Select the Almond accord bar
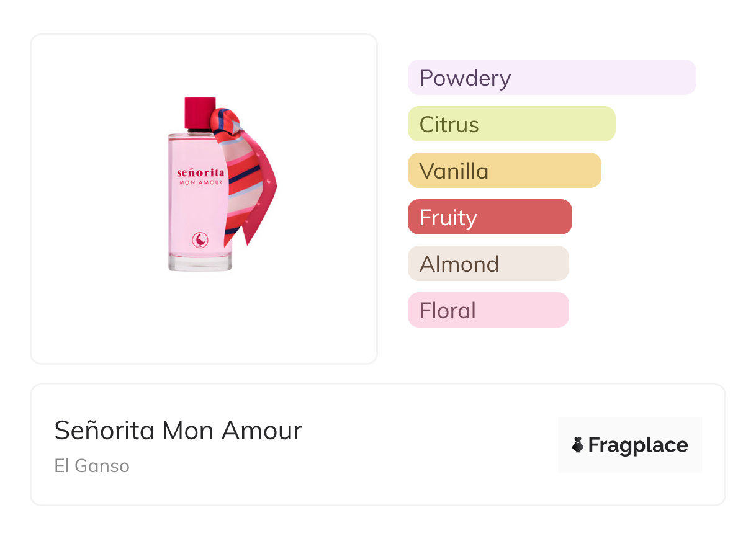756x536 pixels. tap(488, 264)
